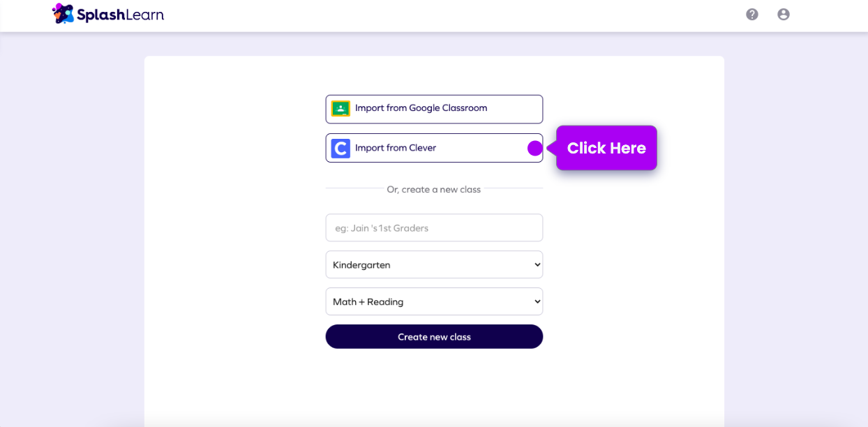Click the blue Clever "C" icon
The width and height of the screenshot is (868, 427).
tap(341, 148)
